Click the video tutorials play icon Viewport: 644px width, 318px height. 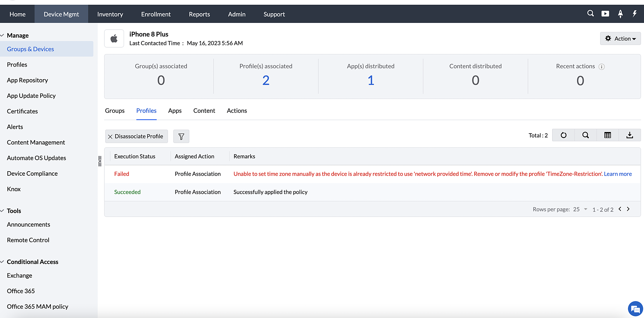605,14
